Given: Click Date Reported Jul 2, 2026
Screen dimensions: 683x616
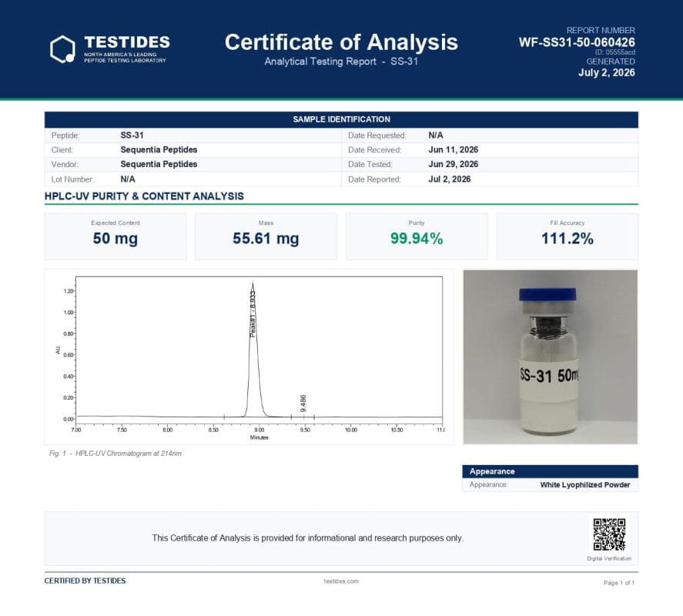Looking at the screenshot, I should tap(450, 179).
